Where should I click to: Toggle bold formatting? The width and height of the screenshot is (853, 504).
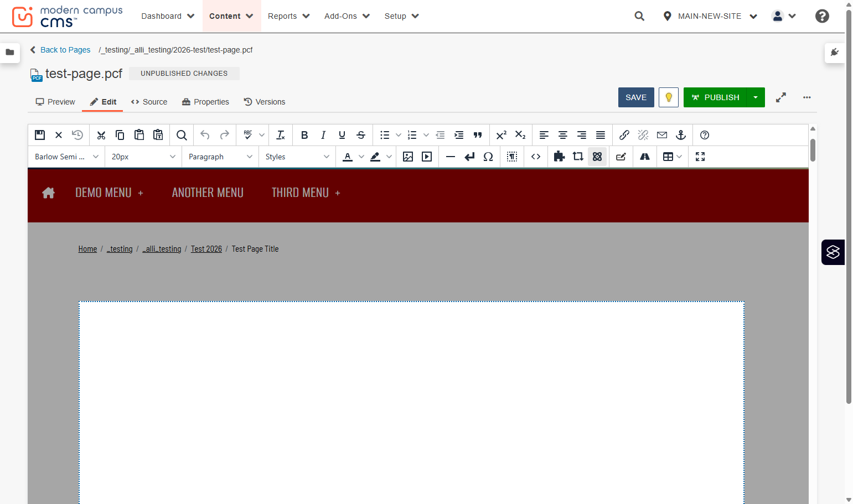click(304, 135)
